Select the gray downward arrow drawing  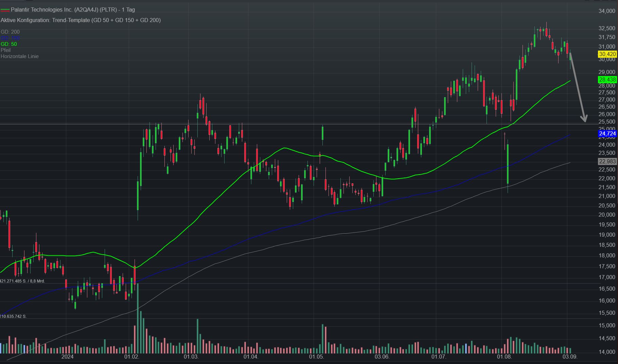[x=577, y=88]
